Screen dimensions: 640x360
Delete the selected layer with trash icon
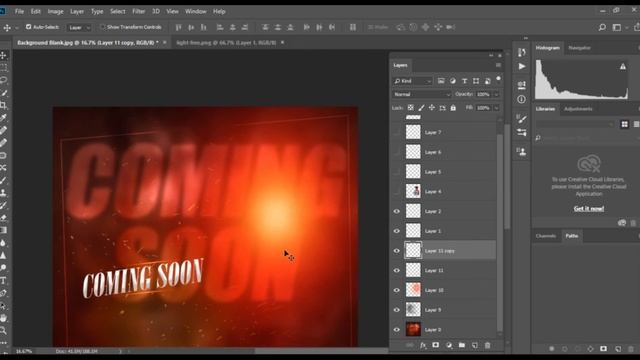pos(487,345)
